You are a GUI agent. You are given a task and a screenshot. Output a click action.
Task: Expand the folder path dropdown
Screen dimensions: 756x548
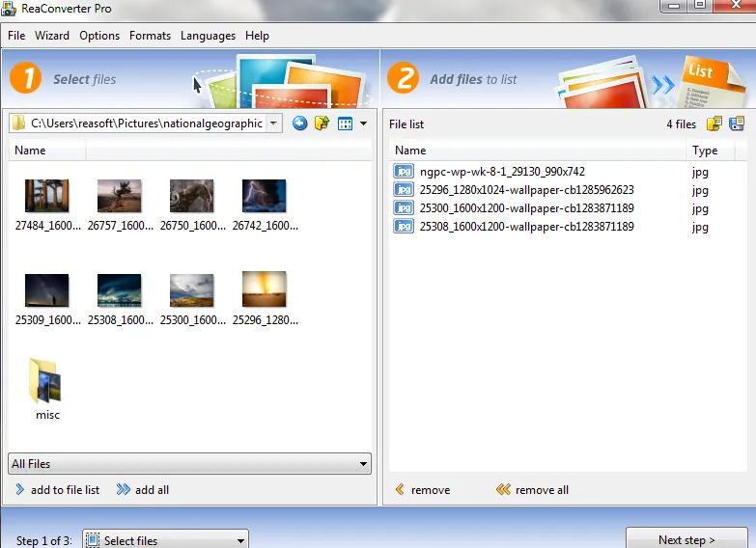click(273, 123)
